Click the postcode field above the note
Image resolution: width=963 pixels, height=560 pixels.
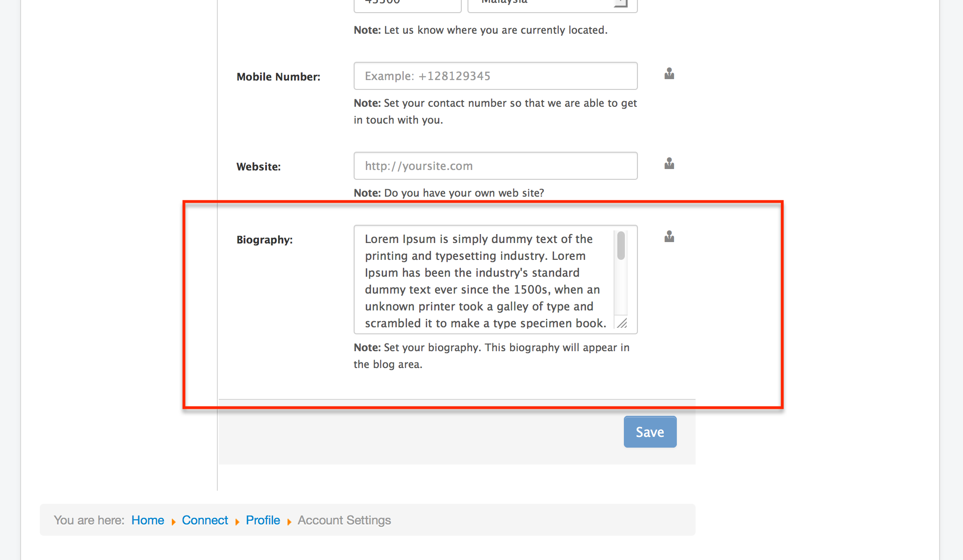pos(407,4)
